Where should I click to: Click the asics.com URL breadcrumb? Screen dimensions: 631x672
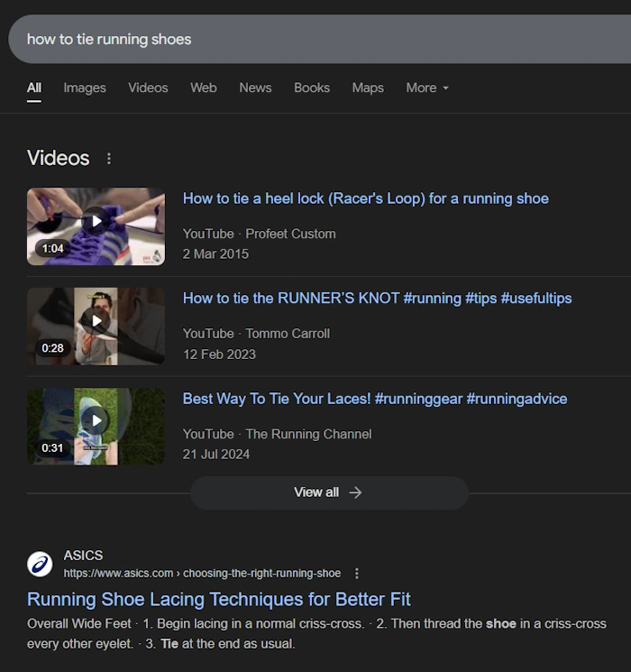[202, 574]
